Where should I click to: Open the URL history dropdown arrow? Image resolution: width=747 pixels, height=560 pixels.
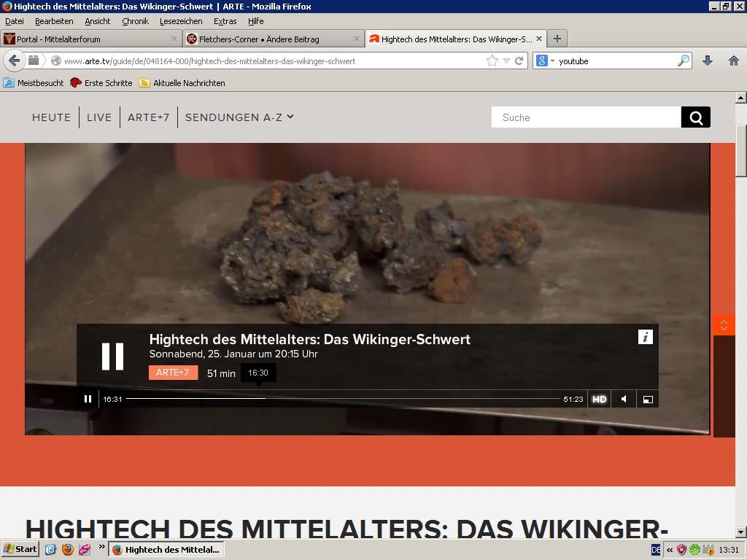tap(506, 61)
